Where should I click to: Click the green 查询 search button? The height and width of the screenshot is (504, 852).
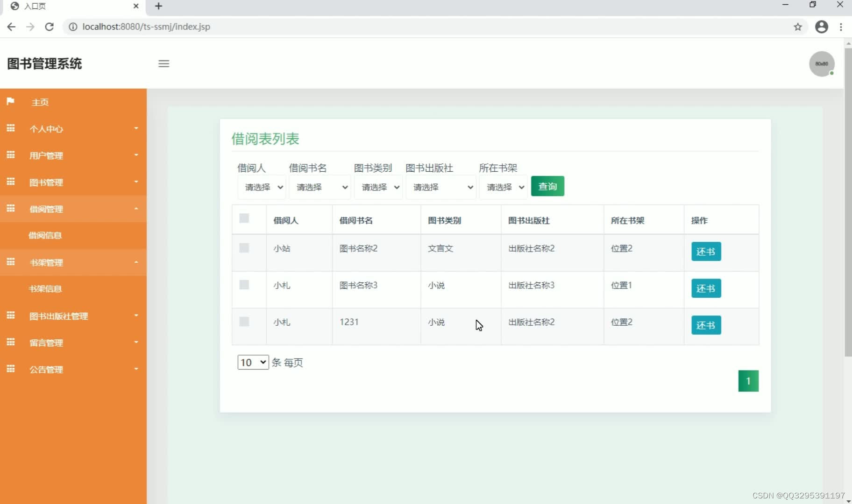(x=547, y=186)
